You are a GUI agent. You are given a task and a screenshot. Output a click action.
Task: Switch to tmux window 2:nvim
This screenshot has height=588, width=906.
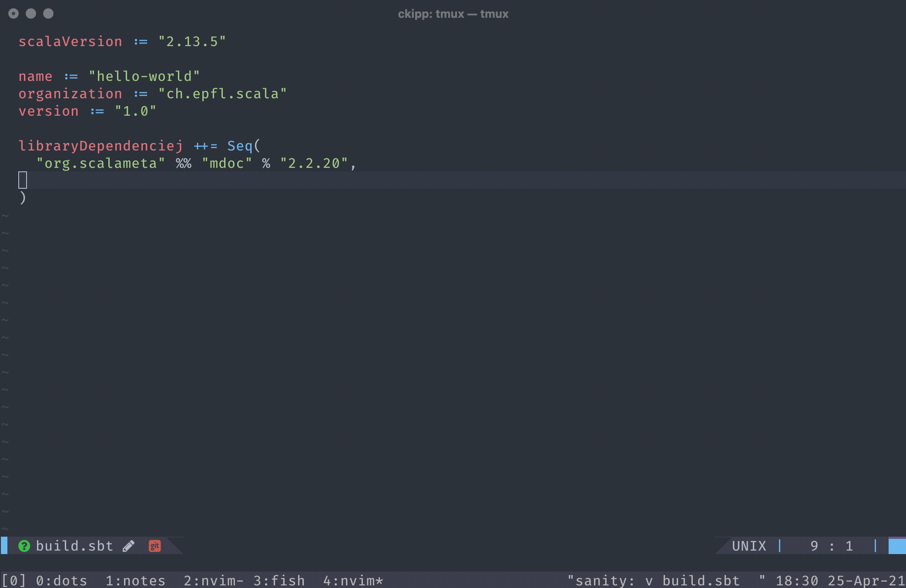coord(213,581)
